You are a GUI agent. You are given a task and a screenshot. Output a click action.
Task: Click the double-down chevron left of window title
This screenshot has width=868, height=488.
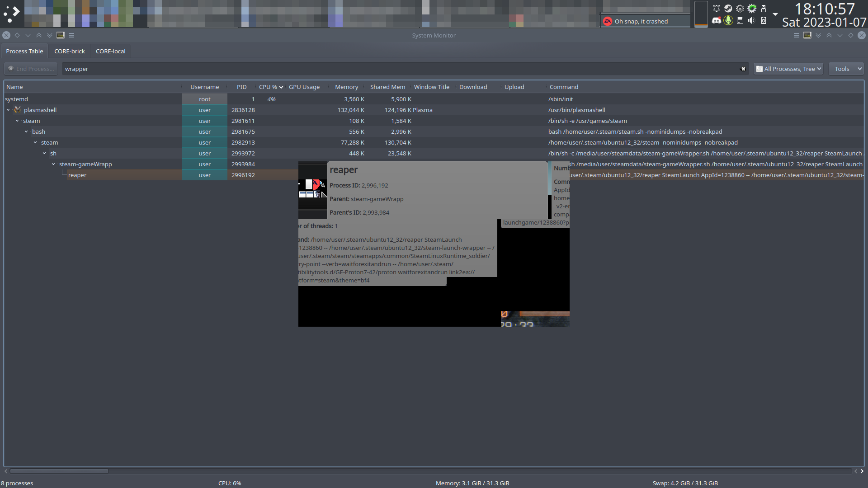pyautogui.click(x=50, y=35)
